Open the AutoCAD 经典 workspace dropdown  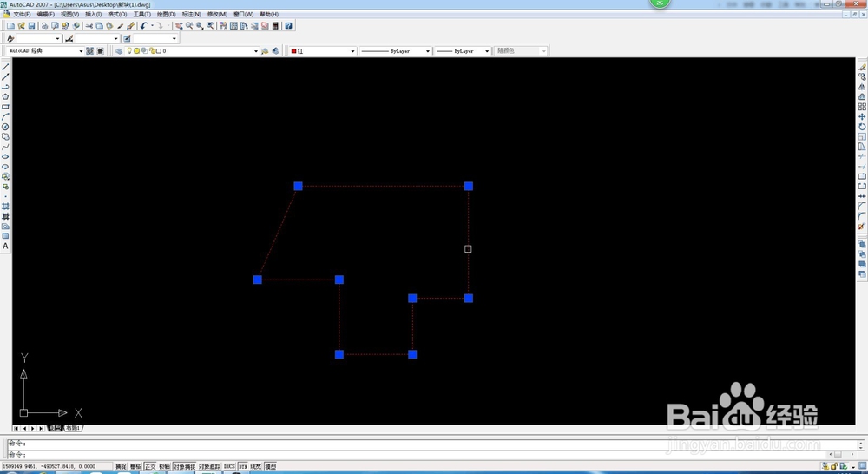click(81, 51)
